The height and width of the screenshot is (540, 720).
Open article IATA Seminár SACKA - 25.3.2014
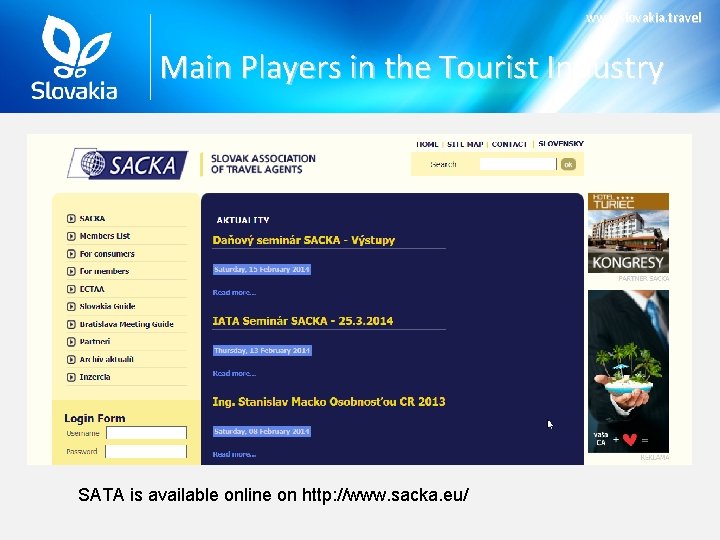pos(303,321)
